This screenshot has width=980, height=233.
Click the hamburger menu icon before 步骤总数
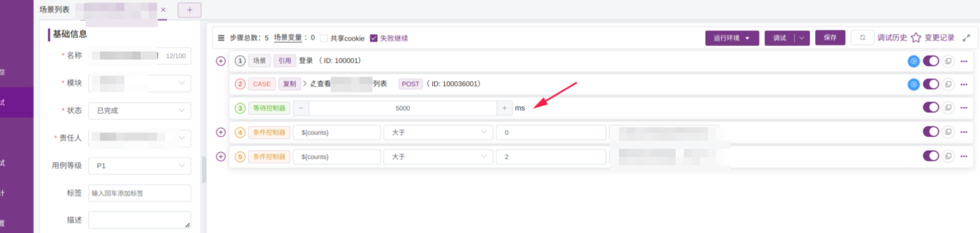(x=221, y=38)
